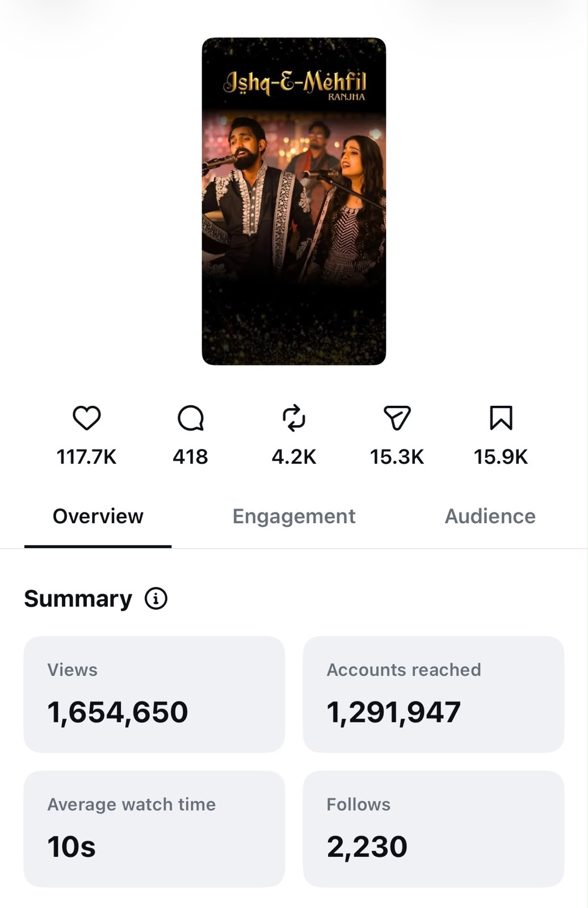Image resolution: width=588 pixels, height=908 pixels.
Task: Tap the repost arrows icon
Action: [x=294, y=418]
